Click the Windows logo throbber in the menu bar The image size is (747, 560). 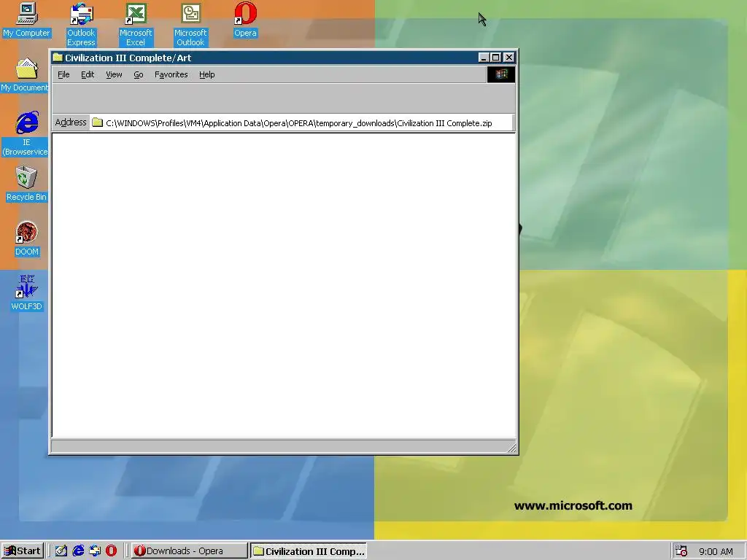click(500, 74)
